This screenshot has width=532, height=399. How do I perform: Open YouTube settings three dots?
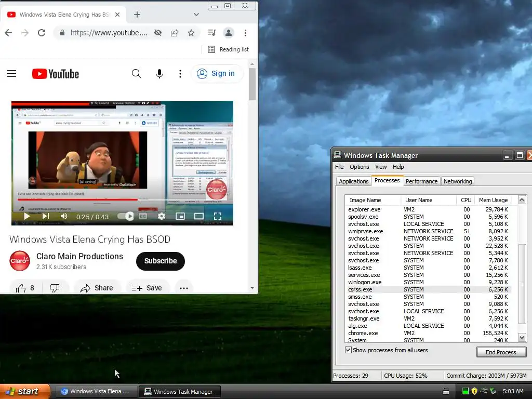click(180, 74)
